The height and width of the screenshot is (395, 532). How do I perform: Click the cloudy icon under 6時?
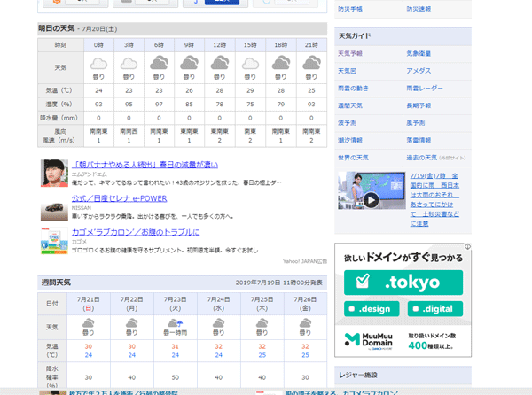pyautogui.click(x=159, y=64)
